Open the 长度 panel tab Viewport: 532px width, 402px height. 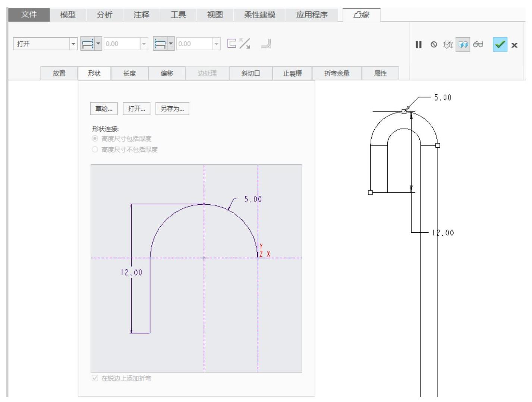[130, 73]
